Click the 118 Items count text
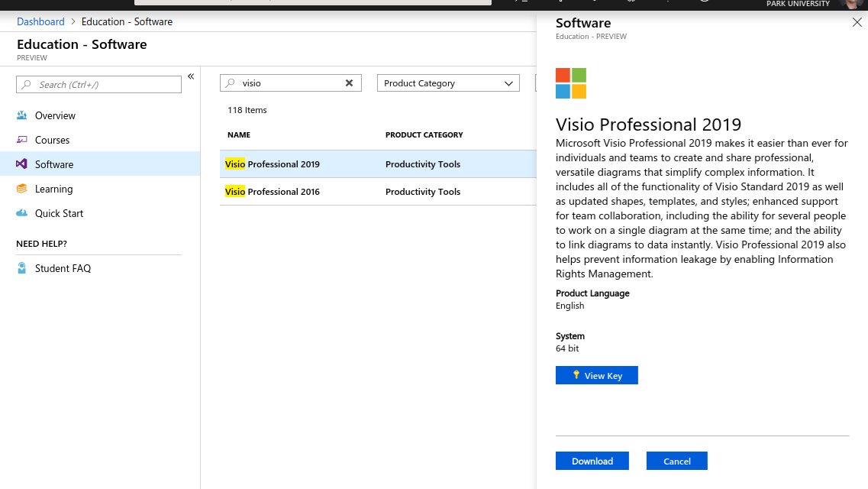The image size is (868, 489). click(247, 110)
